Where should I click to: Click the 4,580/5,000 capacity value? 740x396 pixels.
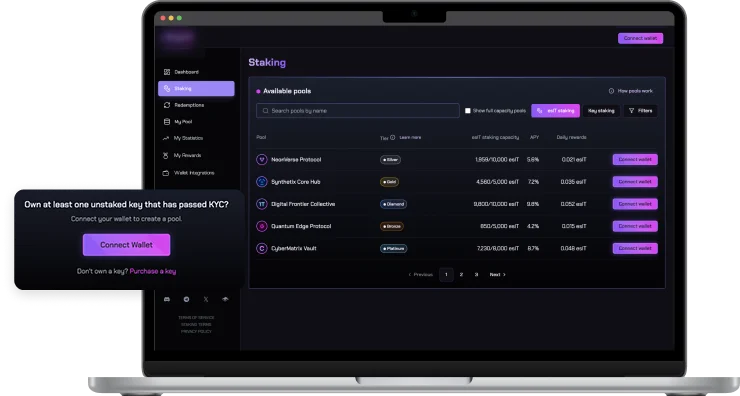(x=497, y=182)
